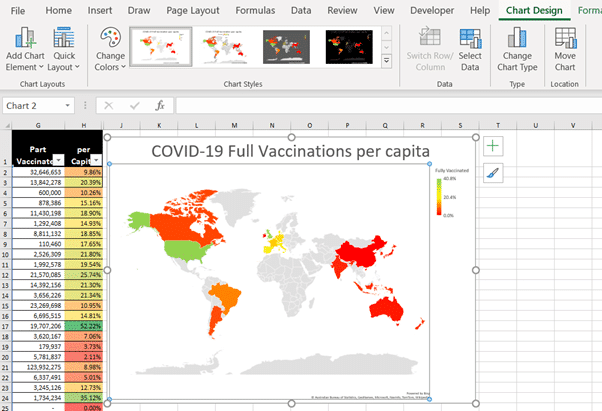Switch to the Page Layout tab
The image size is (602, 411).
(193, 10)
